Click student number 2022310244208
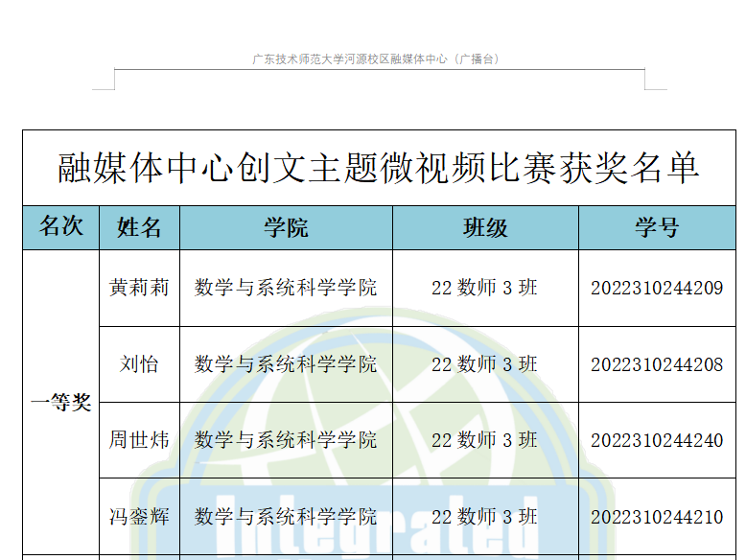This screenshot has height=560, width=746. [x=657, y=364]
